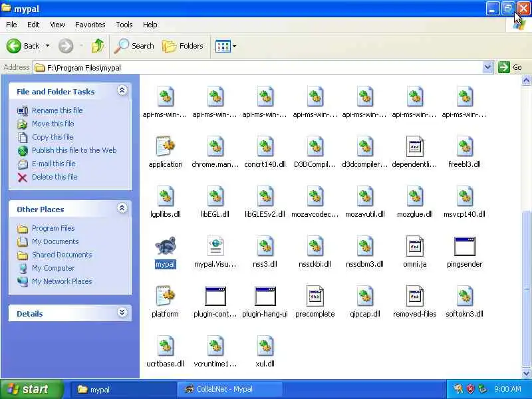Click Rename this file link

[57, 110]
